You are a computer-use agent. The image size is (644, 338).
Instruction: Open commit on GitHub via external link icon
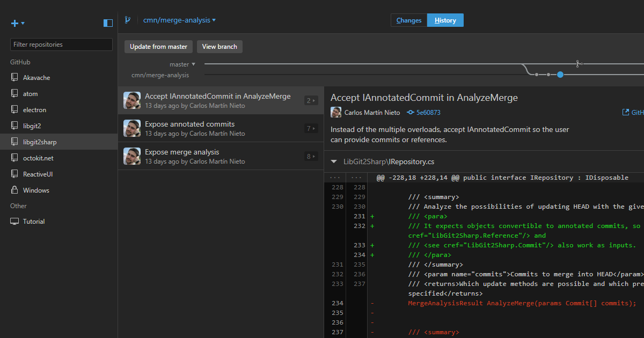[x=626, y=112]
